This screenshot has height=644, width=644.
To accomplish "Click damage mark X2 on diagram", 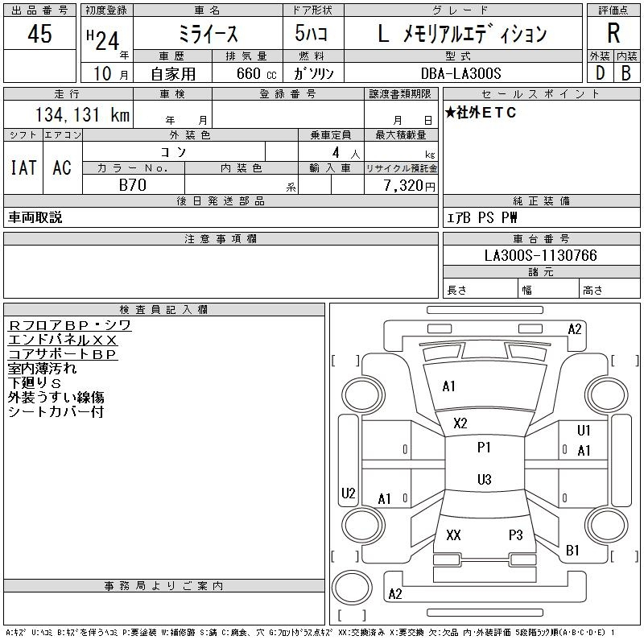I will [460, 423].
